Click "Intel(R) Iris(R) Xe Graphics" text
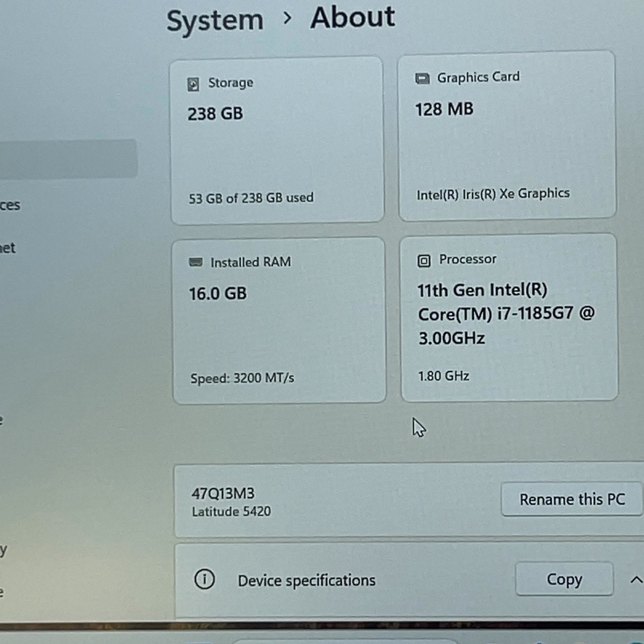Viewport: 644px width, 644px height. [x=493, y=194]
